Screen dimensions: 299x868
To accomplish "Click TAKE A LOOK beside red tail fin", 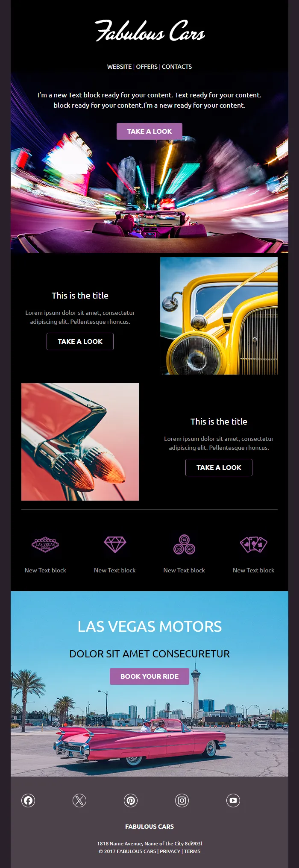I will (x=219, y=468).
